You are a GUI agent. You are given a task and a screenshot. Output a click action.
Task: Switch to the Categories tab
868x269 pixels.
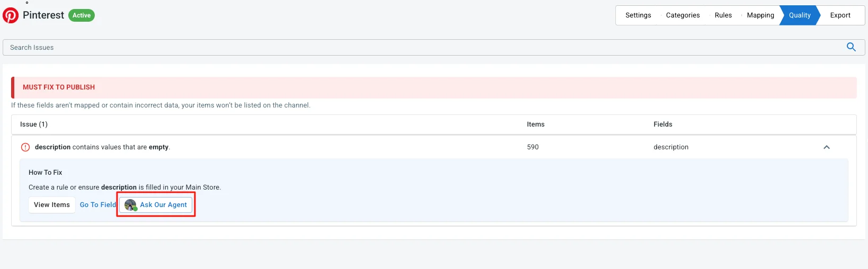click(x=683, y=15)
